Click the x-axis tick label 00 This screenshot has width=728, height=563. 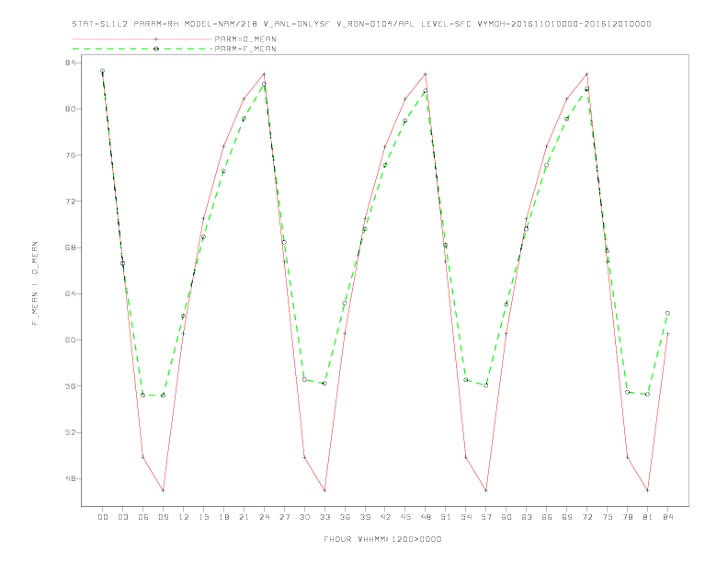point(103,517)
